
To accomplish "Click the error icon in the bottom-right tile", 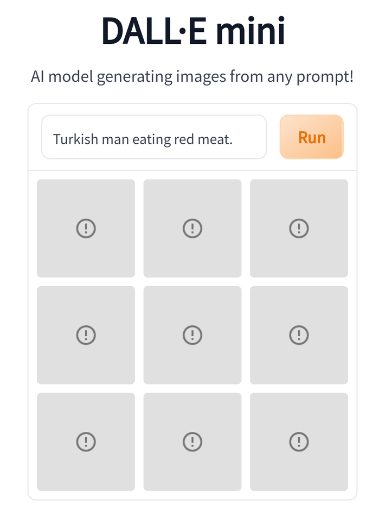I will (299, 442).
